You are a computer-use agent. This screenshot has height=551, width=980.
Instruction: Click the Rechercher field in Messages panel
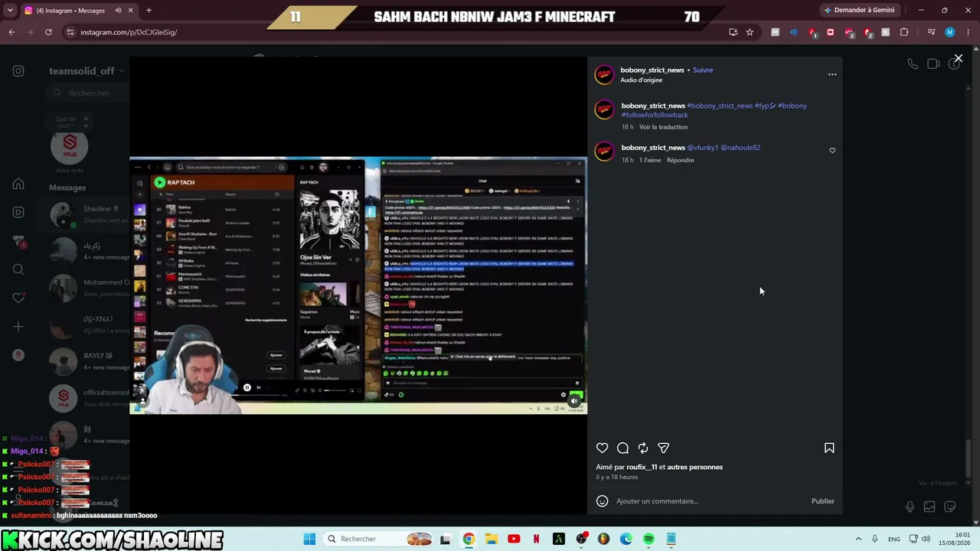87,93
